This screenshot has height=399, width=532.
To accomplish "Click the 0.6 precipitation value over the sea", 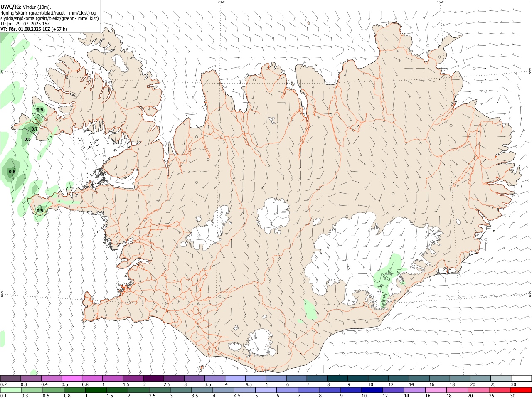I will pos(12,172).
